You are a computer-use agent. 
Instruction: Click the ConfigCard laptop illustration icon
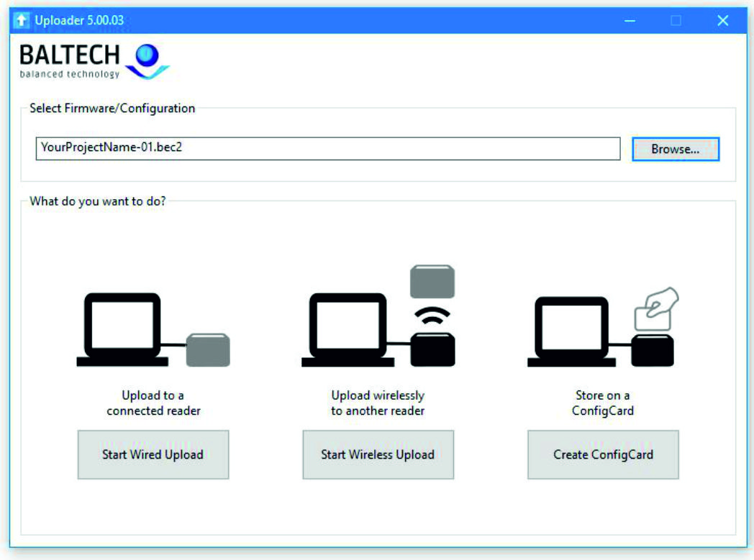pos(603,327)
